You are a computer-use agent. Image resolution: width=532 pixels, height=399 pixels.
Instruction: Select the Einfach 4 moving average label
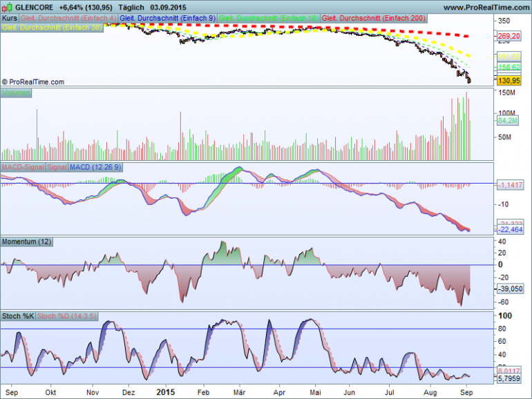coord(68,19)
